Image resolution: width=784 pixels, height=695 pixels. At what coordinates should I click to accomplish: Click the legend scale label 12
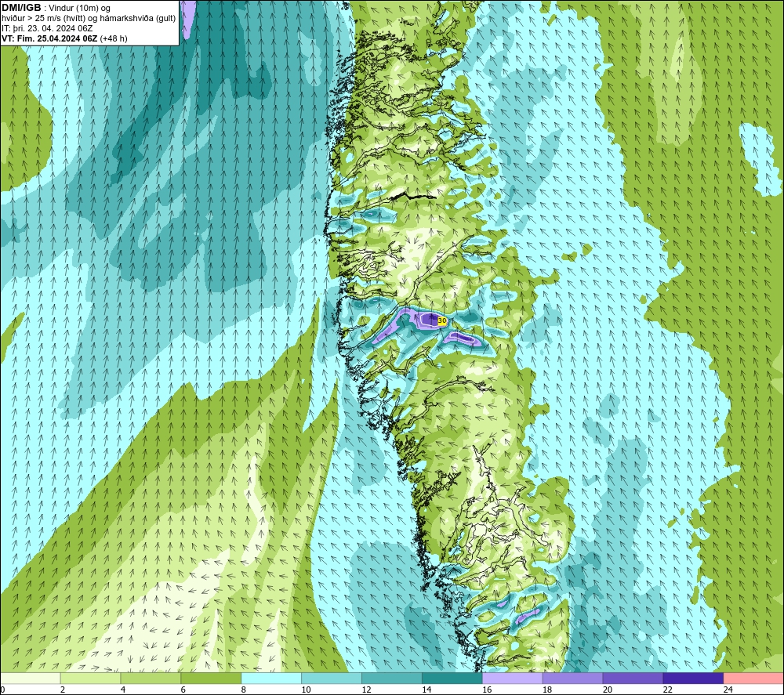click(x=366, y=690)
